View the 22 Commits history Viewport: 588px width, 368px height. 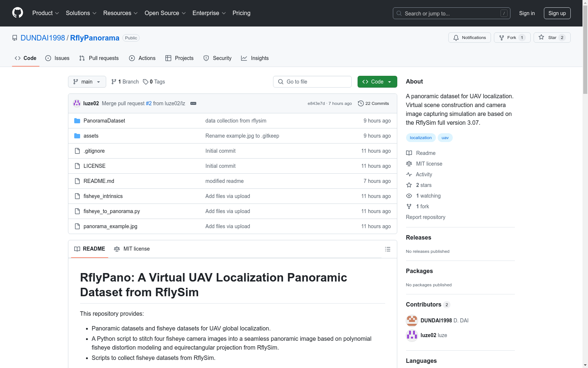click(373, 103)
